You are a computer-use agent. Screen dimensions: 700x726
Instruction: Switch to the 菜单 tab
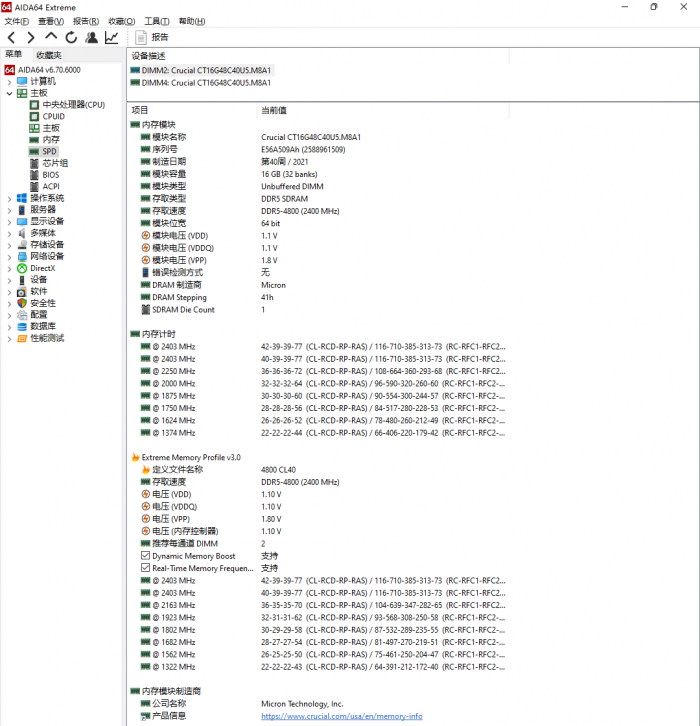(x=14, y=54)
